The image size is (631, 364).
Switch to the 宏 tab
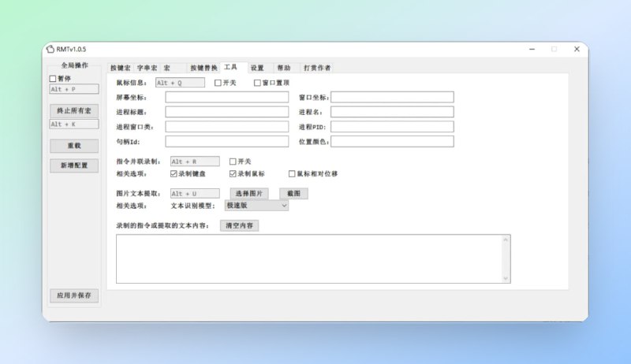click(x=174, y=68)
